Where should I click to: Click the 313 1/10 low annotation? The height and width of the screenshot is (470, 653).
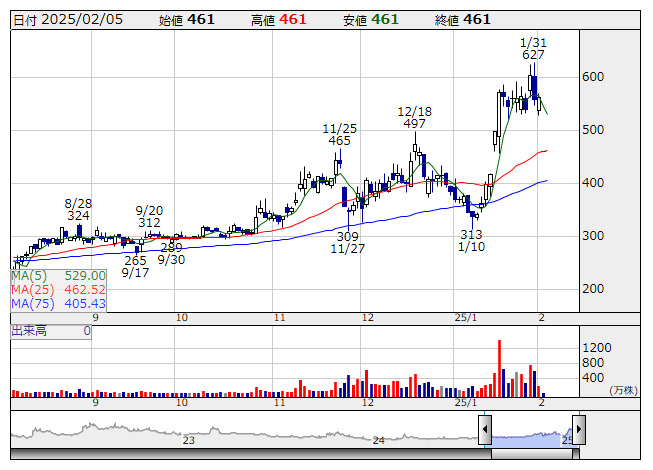471,241
